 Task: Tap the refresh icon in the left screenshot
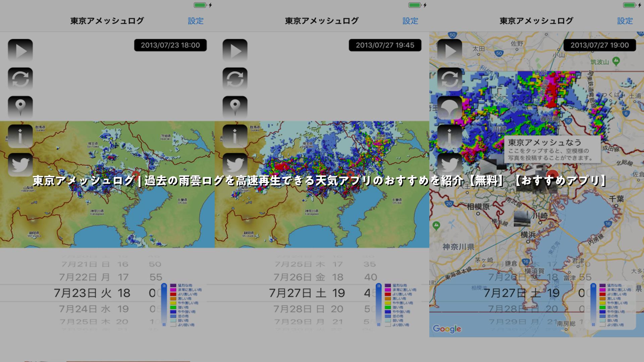tap(20, 79)
